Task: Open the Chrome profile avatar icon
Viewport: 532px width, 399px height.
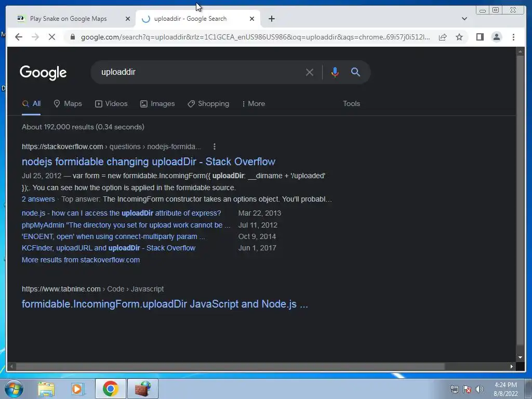Action: pos(496,37)
